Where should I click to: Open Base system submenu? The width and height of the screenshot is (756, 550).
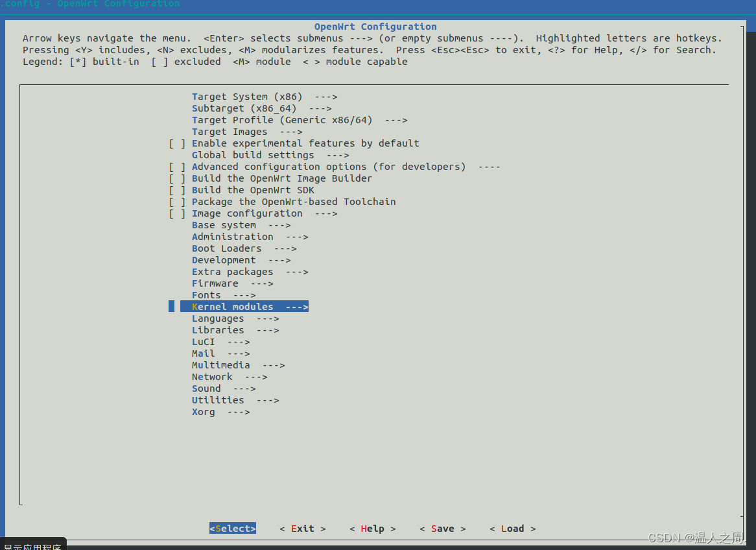pyautogui.click(x=241, y=225)
